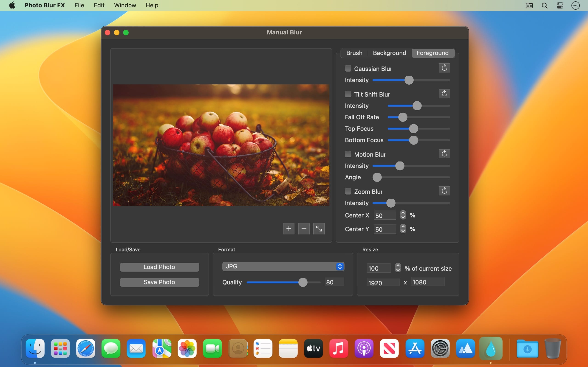Click the resize percent stepper

pyautogui.click(x=398, y=268)
